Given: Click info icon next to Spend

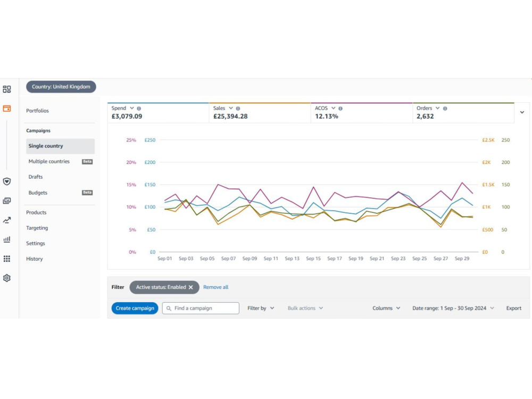Looking at the screenshot, I should [139, 109].
